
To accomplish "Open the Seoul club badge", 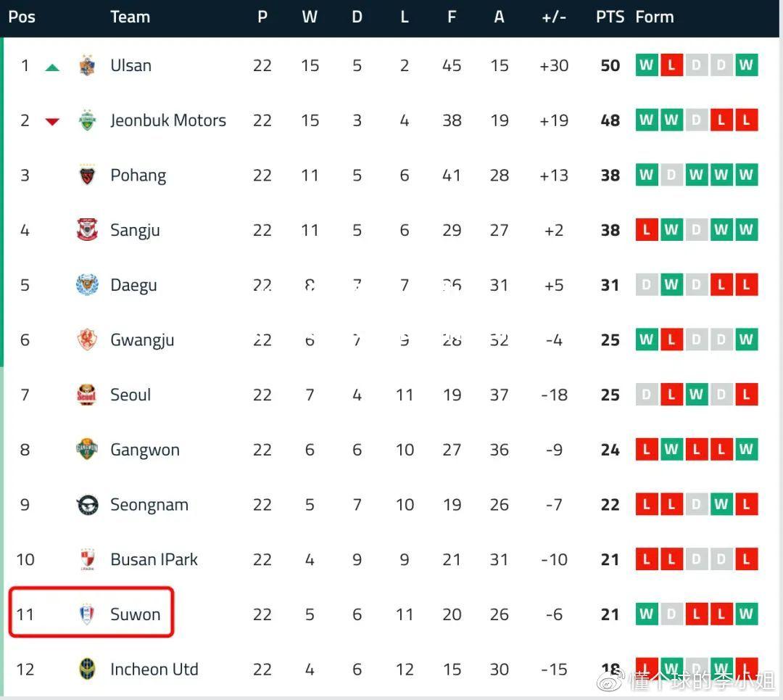I will (x=86, y=395).
